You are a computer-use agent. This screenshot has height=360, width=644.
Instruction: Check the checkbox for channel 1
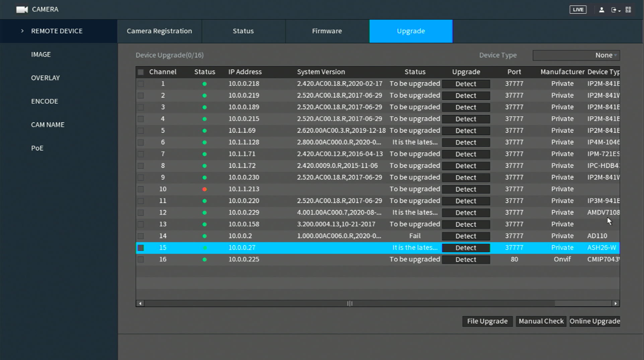(141, 84)
